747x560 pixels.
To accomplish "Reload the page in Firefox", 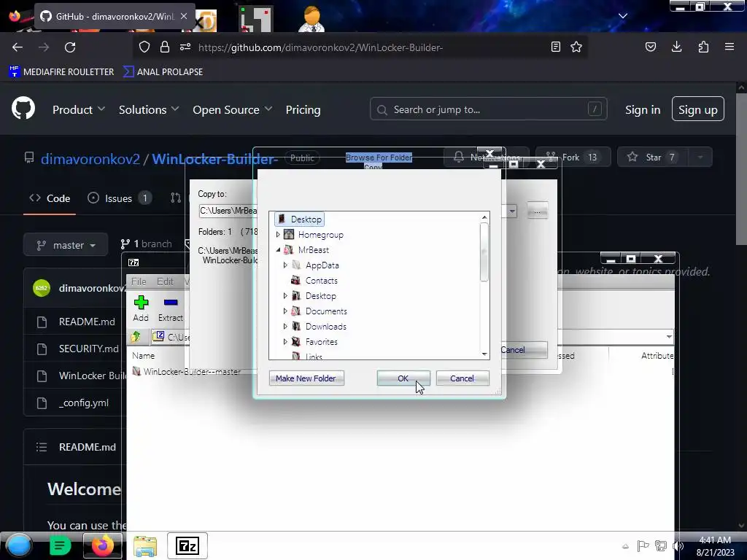I will coord(70,47).
